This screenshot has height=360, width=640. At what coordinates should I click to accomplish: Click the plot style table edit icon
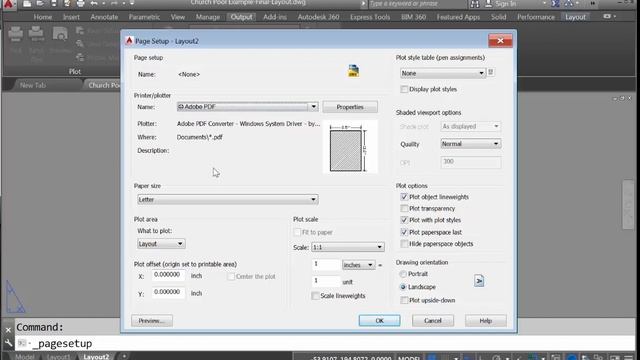click(491, 73)
